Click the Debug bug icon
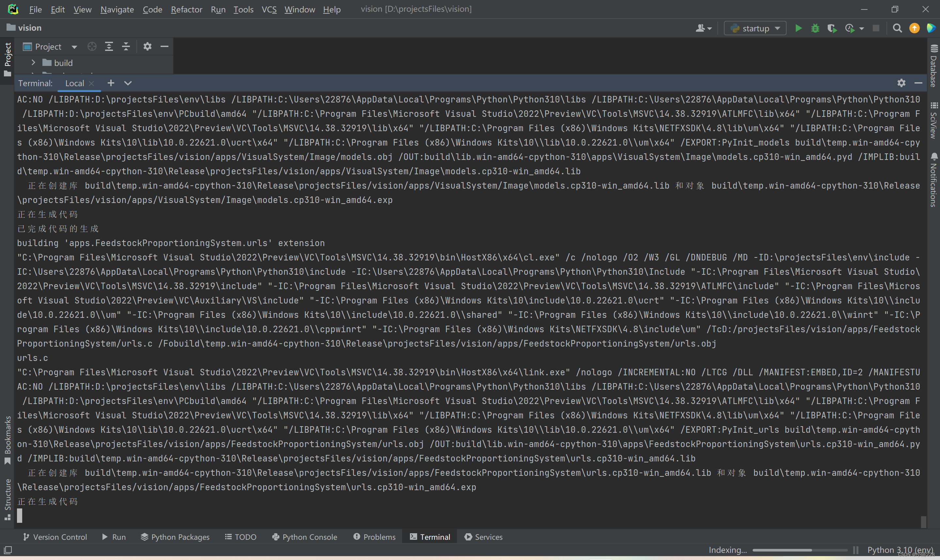This screenshot has width=940, height=560. pos(815,28)
